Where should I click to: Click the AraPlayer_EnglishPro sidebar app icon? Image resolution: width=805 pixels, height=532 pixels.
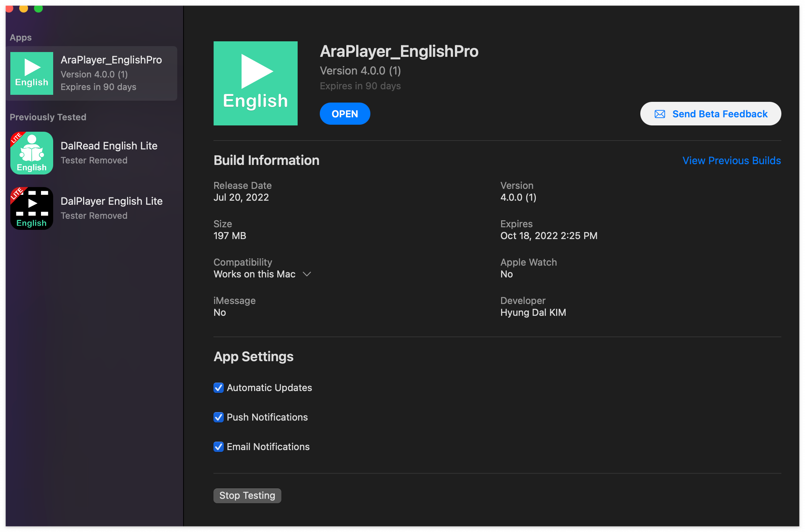(x=32, y=73)
